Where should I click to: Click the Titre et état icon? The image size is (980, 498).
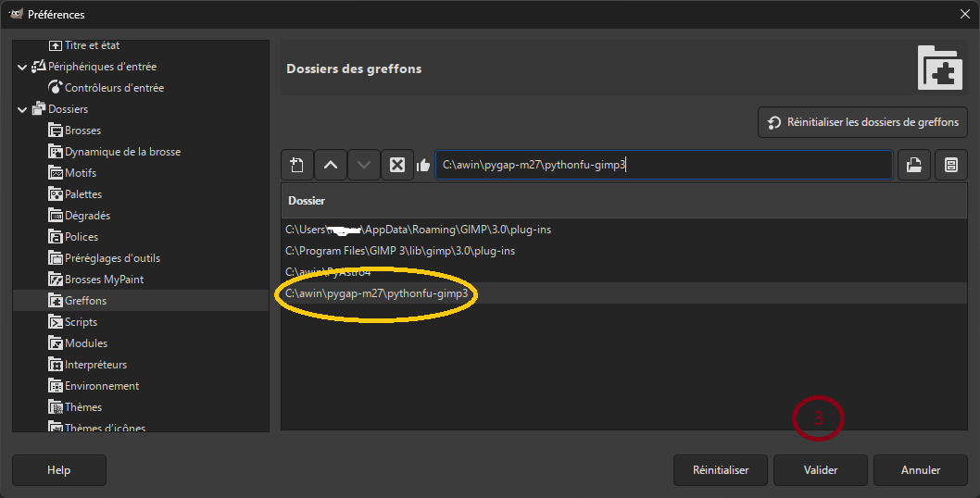point(56,45)
